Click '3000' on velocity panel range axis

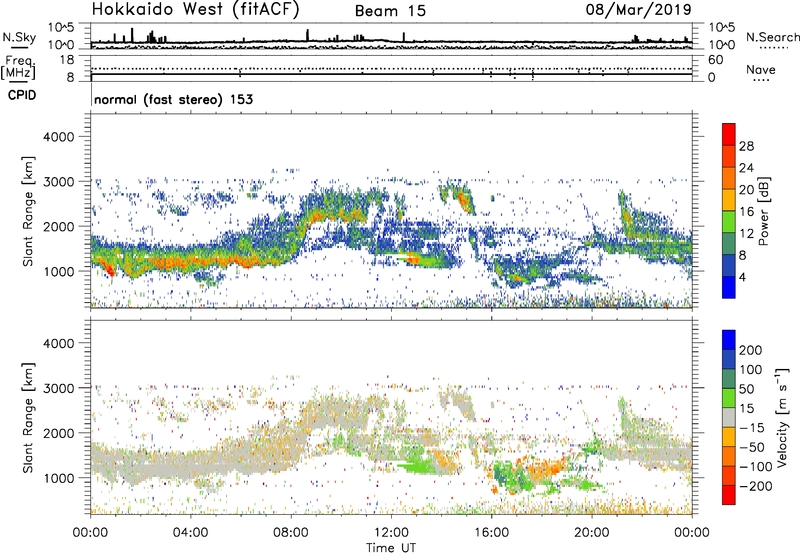[x=58, y=388]
